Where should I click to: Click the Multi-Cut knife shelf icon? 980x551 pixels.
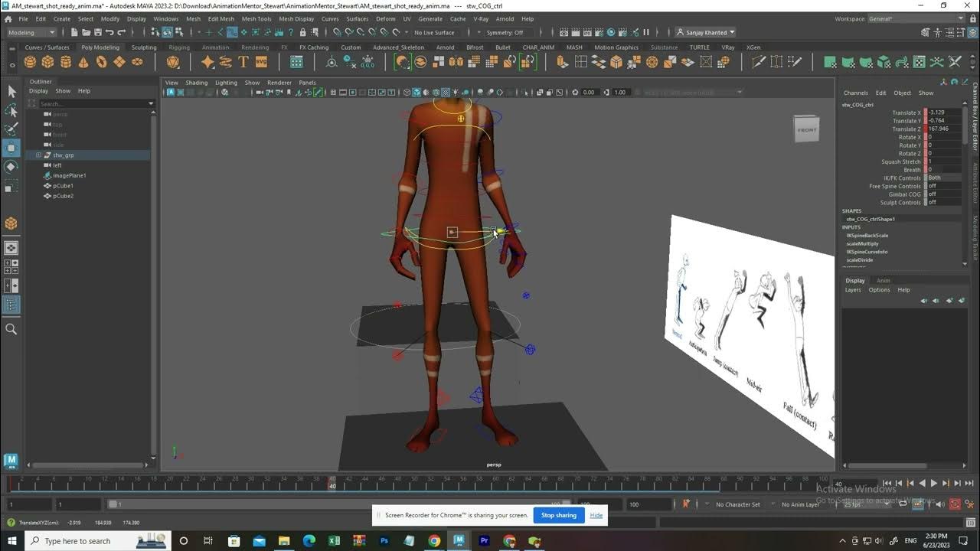[x=759, y=62]
